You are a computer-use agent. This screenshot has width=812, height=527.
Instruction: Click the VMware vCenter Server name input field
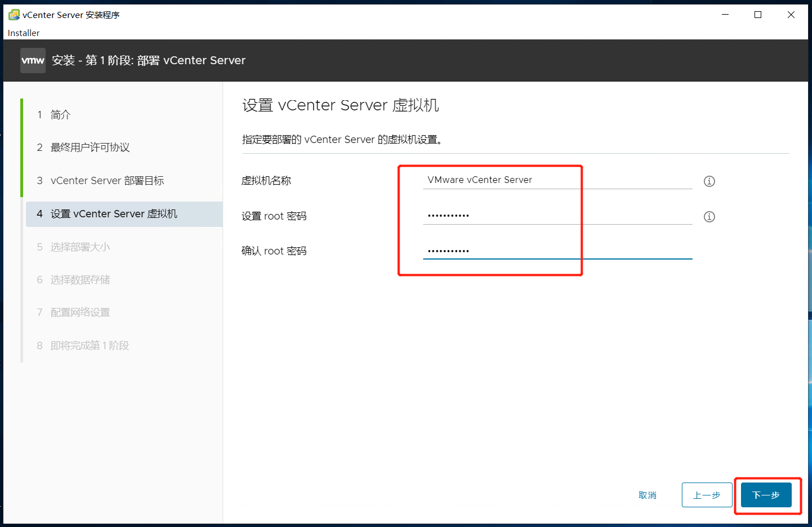click(x=535, y=180)
